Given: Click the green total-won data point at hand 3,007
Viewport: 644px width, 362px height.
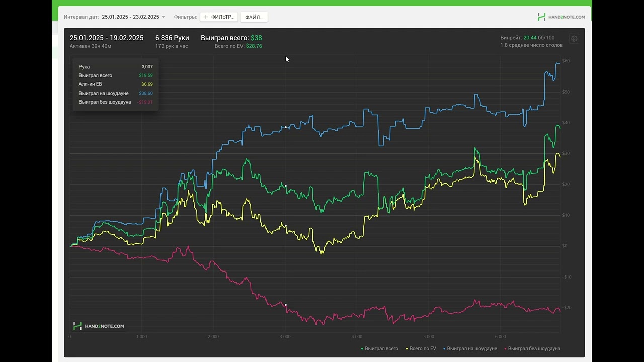Looking at the screenshot, I should click(x=286, y=186).
